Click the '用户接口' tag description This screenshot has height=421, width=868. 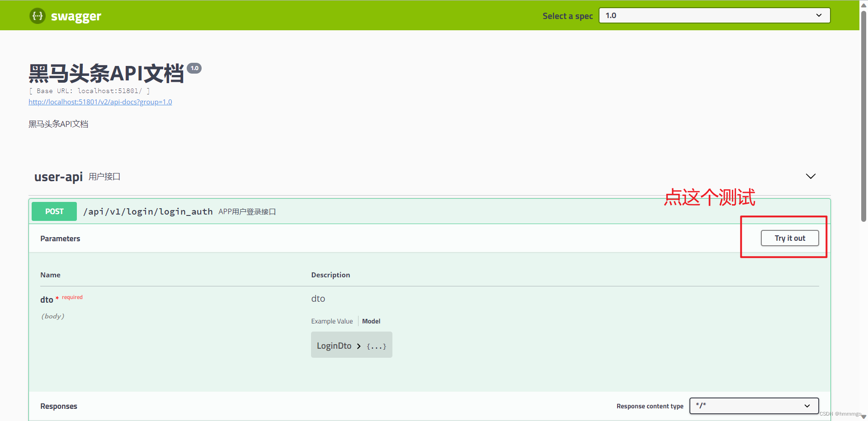tap(104, 177)
